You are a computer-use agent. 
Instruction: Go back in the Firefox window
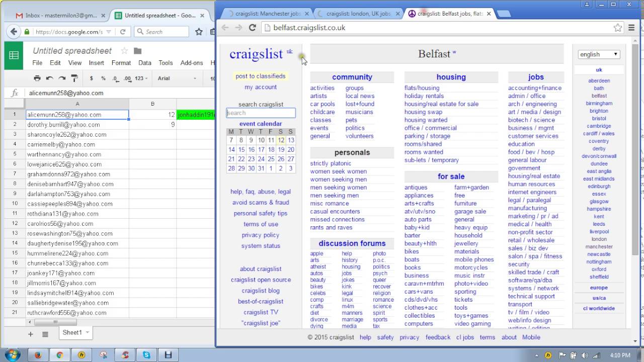14,32
